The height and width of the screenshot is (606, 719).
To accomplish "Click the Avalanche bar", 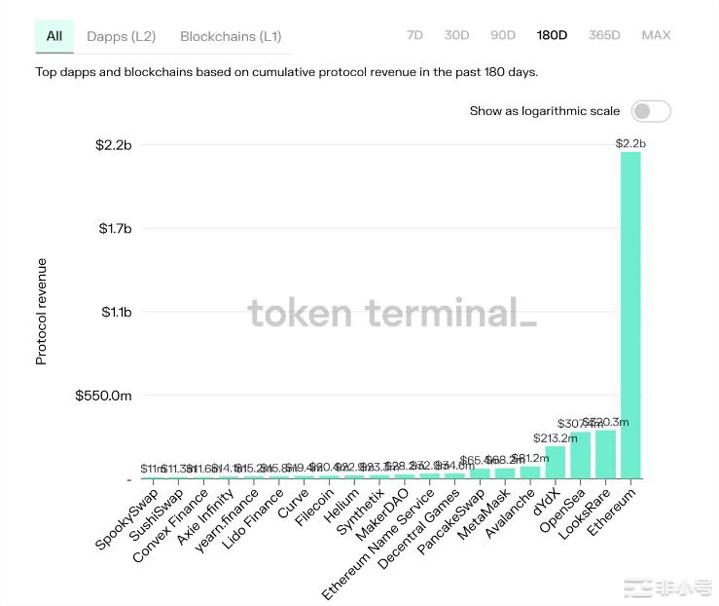I will tap(530, 473).
